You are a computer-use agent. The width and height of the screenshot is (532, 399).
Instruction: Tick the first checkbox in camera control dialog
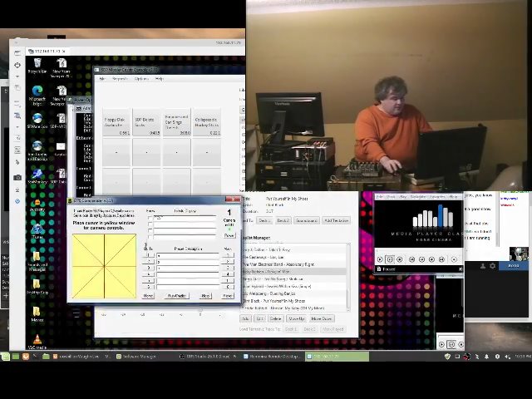pos(150,218)
